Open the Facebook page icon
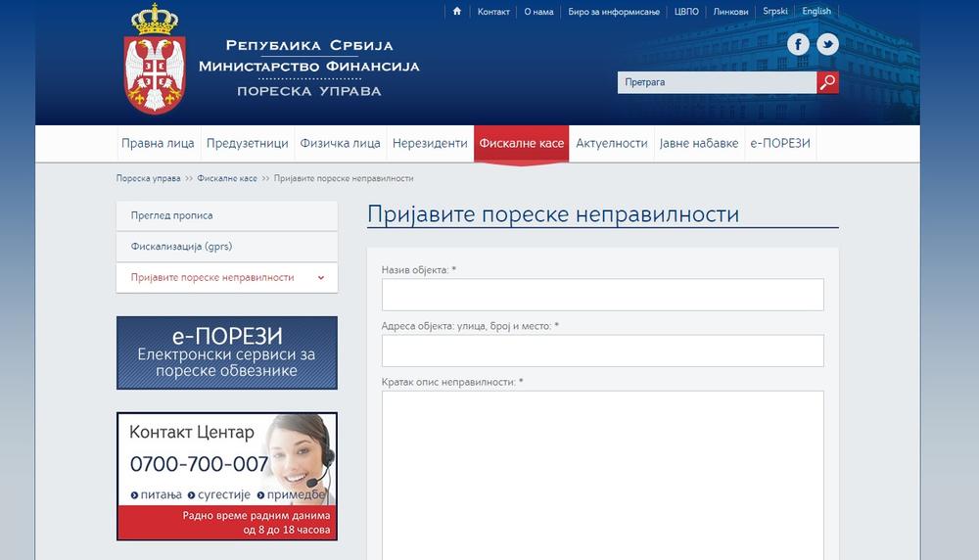This screenshot has width=979, height=560. 798,44
